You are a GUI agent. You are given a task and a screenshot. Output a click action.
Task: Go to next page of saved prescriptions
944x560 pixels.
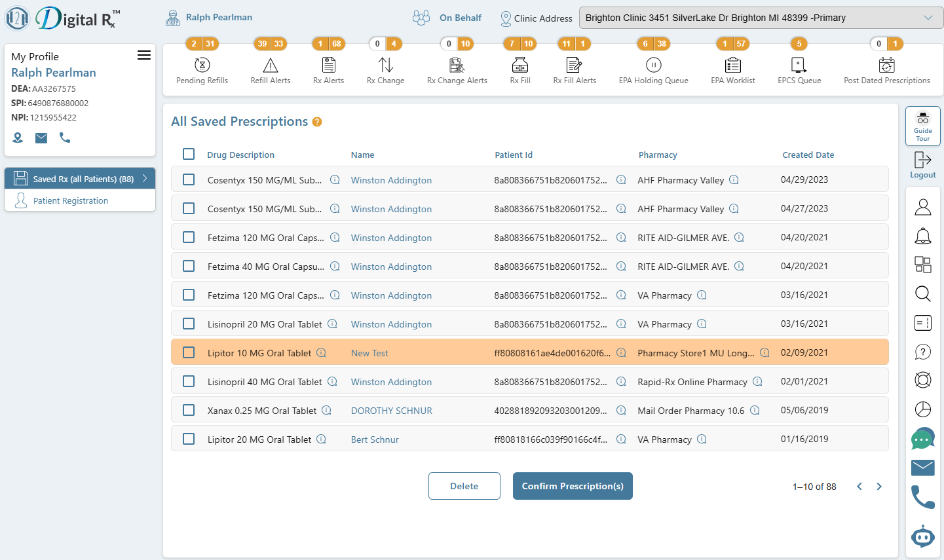pyautogui.click(x=879, y=487)
